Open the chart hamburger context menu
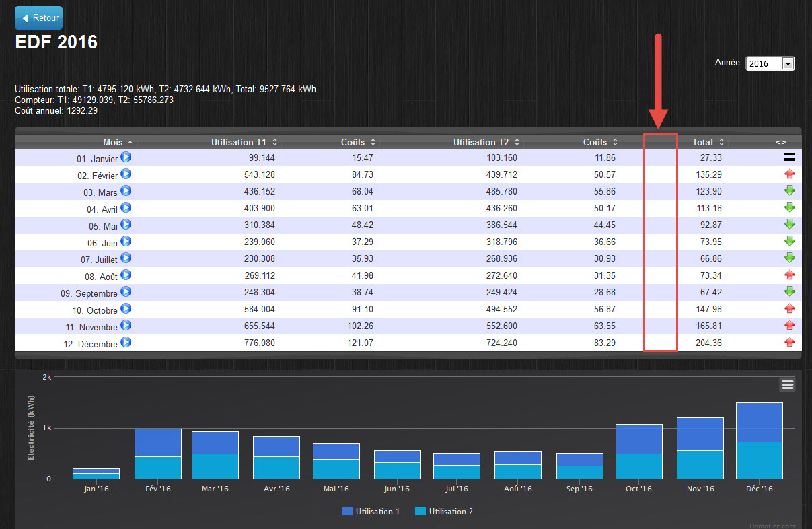The height and width of the screenshot is (529, 812). [x=788, y=385]
